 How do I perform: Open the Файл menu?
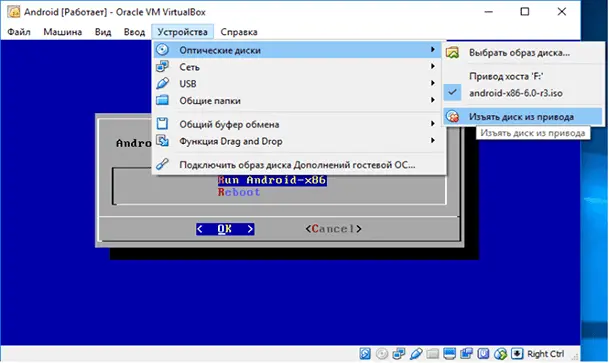coord(19,32)
